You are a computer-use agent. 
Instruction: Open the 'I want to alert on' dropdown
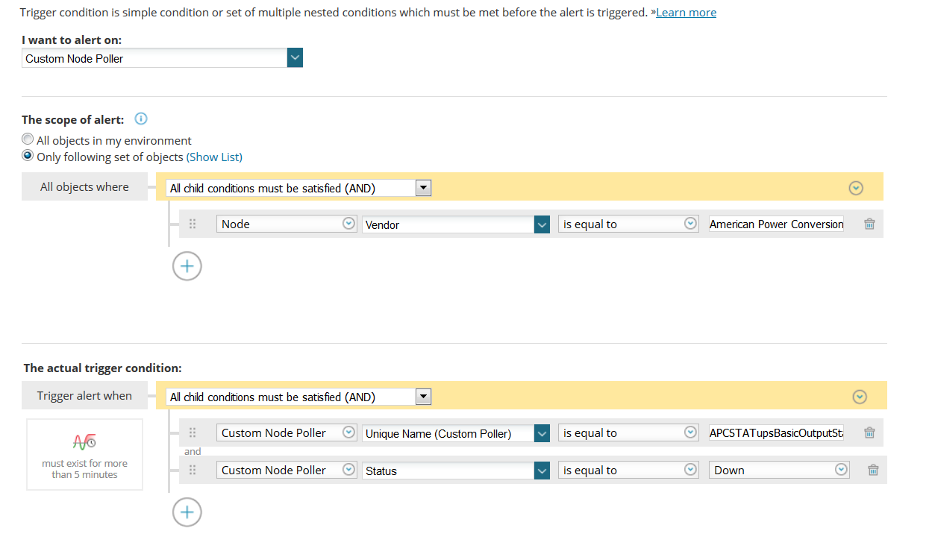tap(295, 58)
